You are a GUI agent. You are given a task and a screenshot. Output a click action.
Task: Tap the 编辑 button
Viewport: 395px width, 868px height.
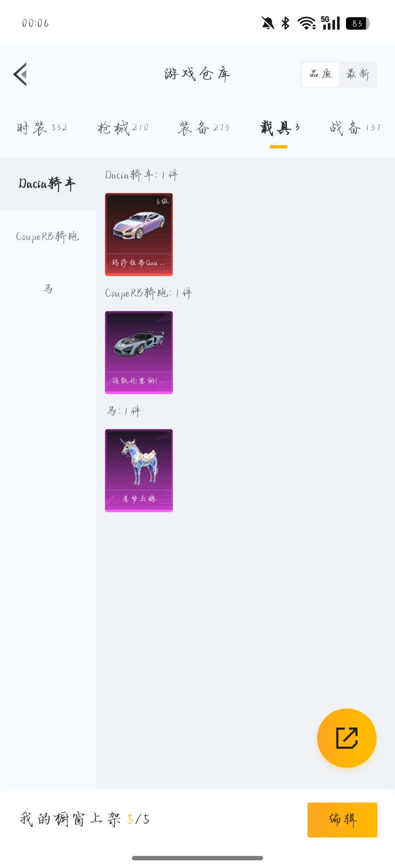pos(342,820)
